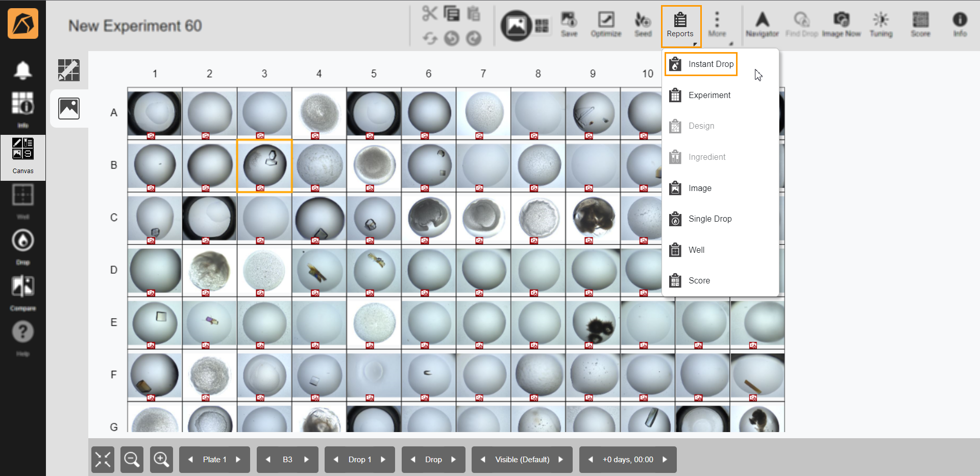980x476 pixels.
Task: Open the Tuning tool
Action: [x=881, y=25]
